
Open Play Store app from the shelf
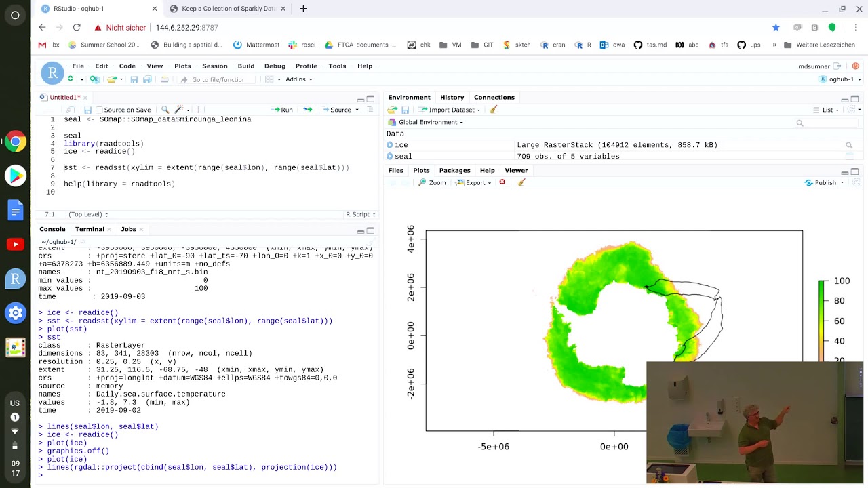[15, 176]
